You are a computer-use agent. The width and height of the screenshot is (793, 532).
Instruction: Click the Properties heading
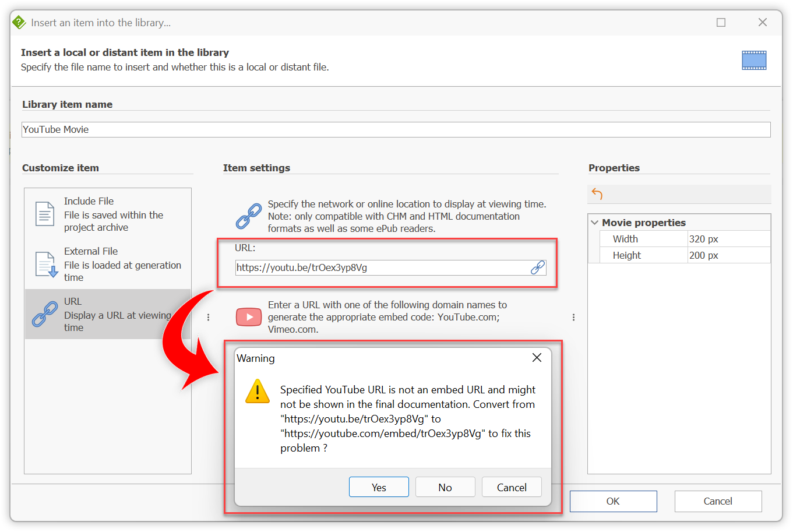click(x=614, y=168)
